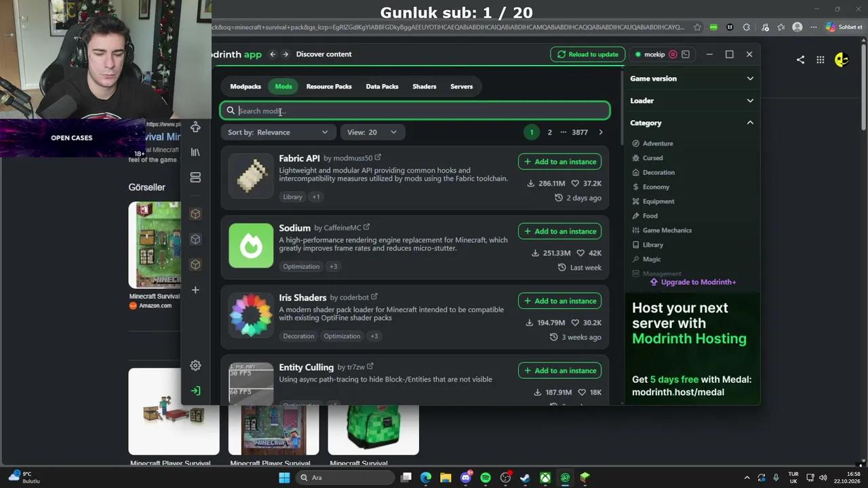Screen dimensions: 868x488
Task: Open the Sort by Relevance dropdown
Action: 278,132
